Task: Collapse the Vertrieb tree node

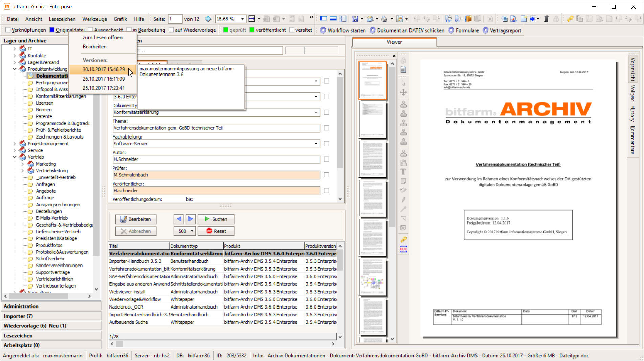Action: 15,157
